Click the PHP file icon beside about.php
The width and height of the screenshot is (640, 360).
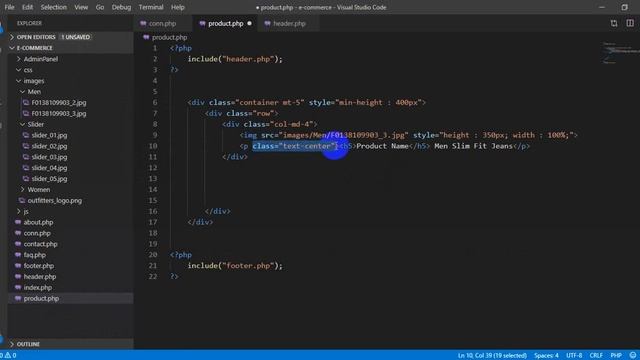click(x=18, y=222)
